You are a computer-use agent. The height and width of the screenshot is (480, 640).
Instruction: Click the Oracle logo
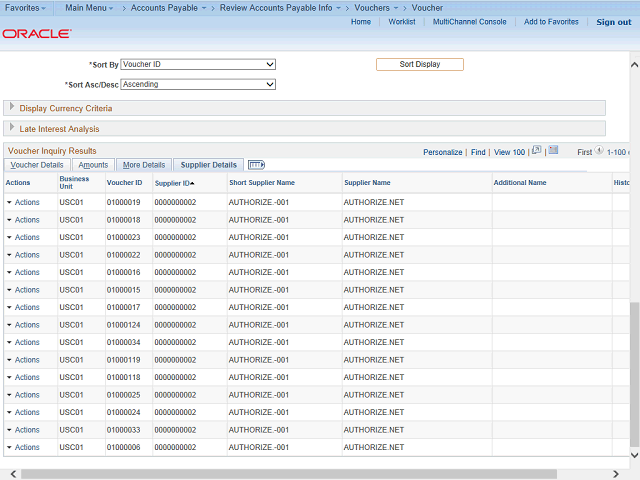(x=36, y=33)
